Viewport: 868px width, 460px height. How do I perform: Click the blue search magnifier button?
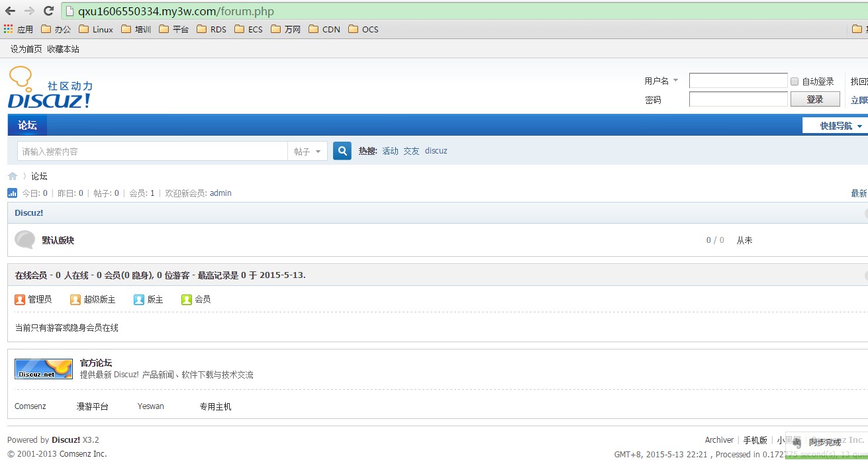(x=342, y=151)
